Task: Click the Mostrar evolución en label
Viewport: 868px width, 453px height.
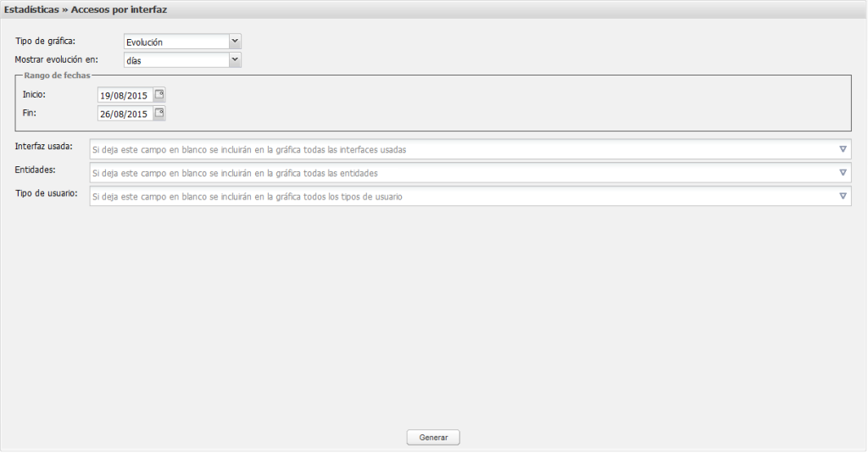Action: coord(57,59)
